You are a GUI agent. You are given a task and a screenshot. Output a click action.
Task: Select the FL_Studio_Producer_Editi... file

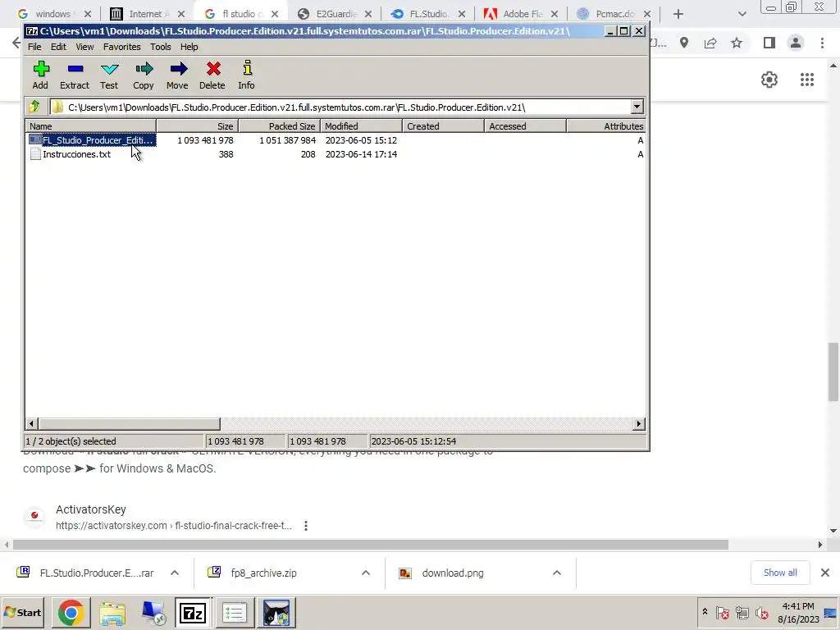[92, 139]
